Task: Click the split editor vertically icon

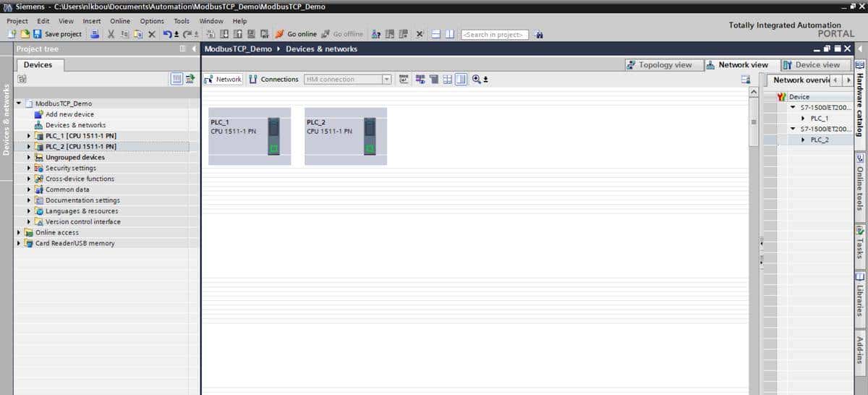Action: pyautogui.click(x=449, y=34)
